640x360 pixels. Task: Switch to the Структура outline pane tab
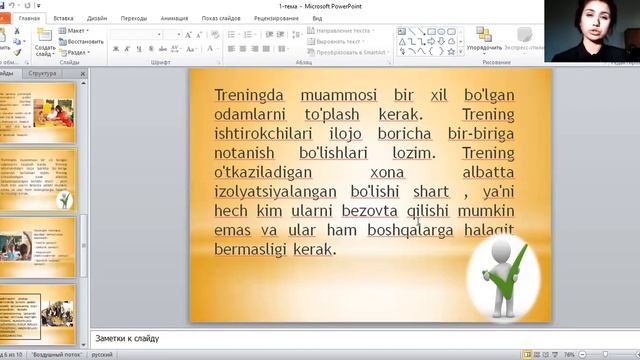42,73
